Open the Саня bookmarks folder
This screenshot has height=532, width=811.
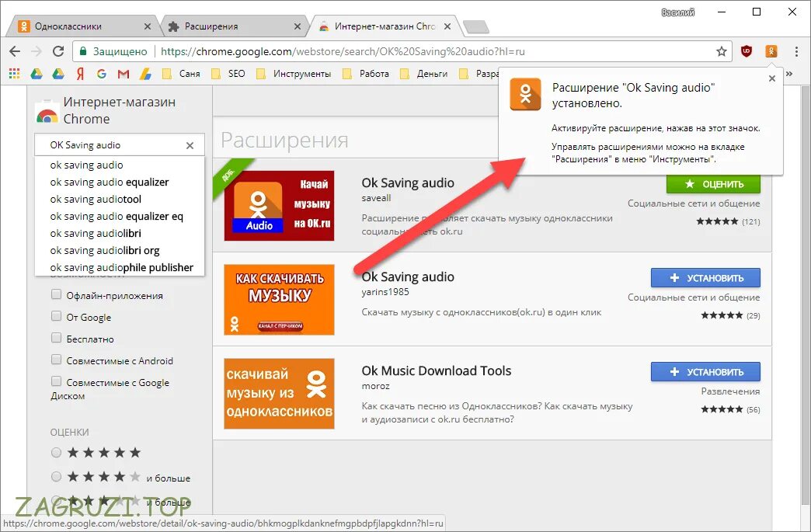[182, 74]
